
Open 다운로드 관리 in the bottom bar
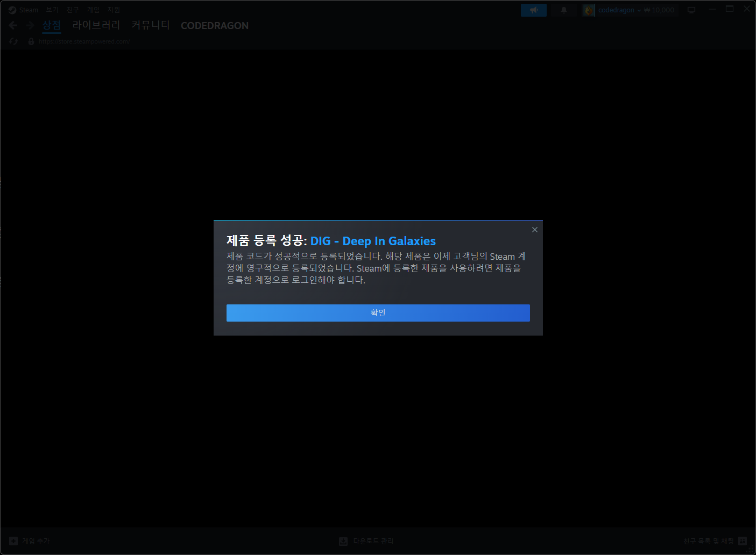[366, 541]
